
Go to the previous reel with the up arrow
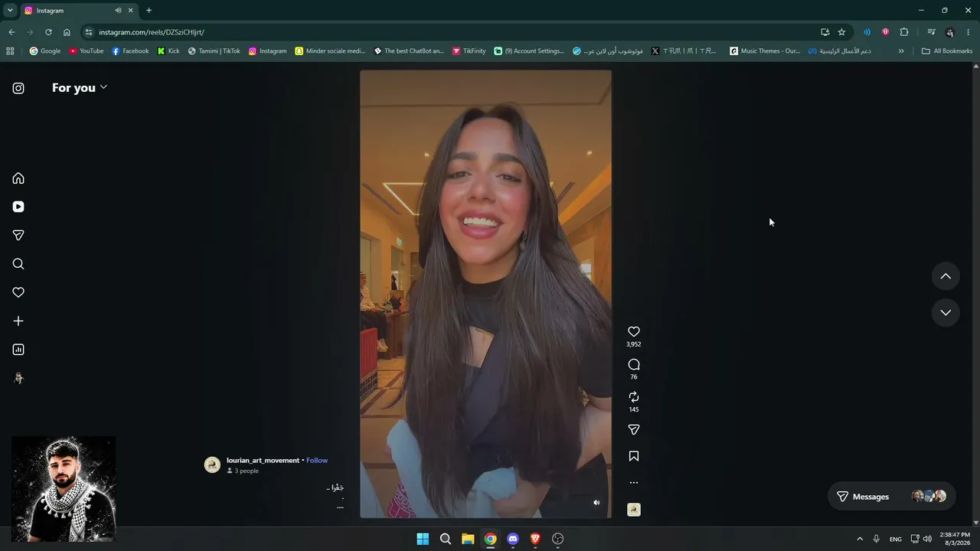[946, 276]
